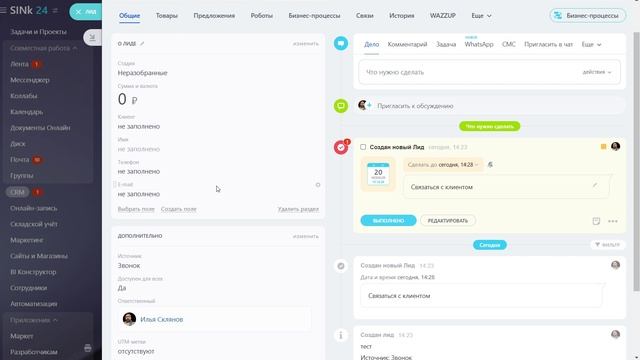Open 'Мессенджер' in the sidebar
Screen dimensions: 640x360
coord(30,80)
